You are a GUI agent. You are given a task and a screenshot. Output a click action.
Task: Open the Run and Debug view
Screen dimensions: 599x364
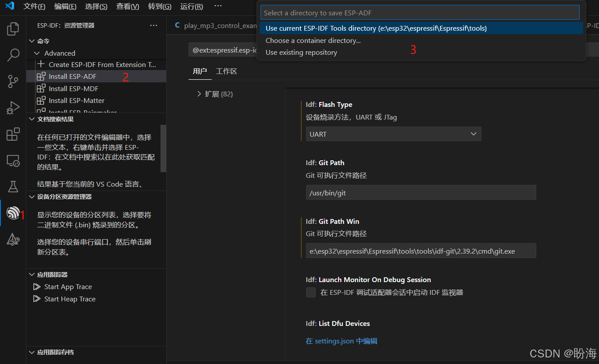[13, 107]
